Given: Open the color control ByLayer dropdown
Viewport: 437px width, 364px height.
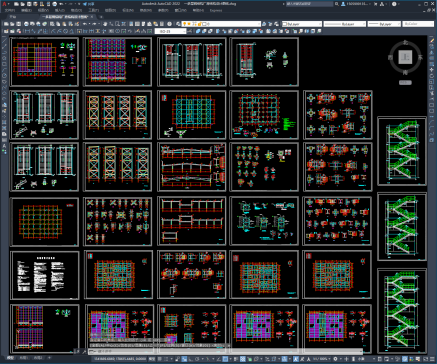Looking at the screenshot, I should coord(301,24).
